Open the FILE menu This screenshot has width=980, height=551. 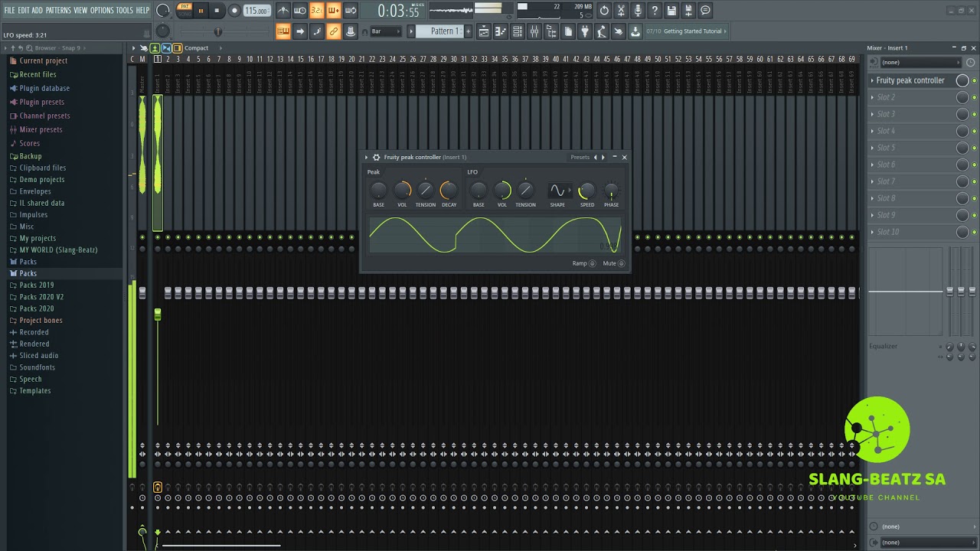coord(10,10)
